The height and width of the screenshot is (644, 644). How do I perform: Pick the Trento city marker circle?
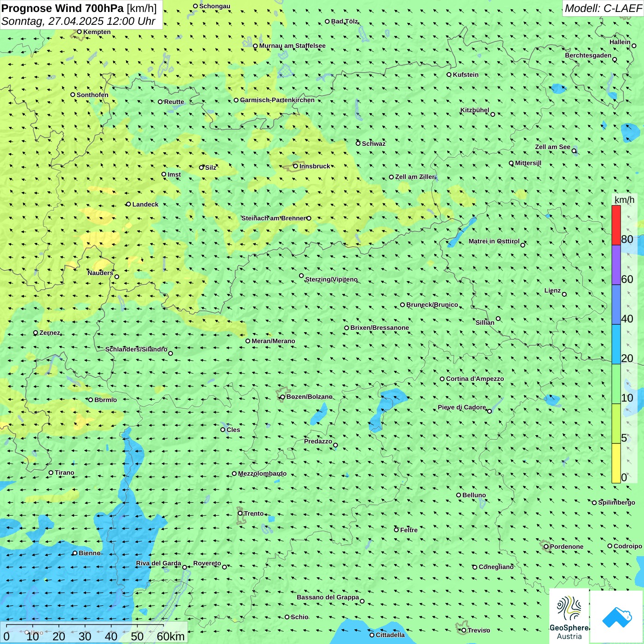pyautogui.click(x=240, y=513)
